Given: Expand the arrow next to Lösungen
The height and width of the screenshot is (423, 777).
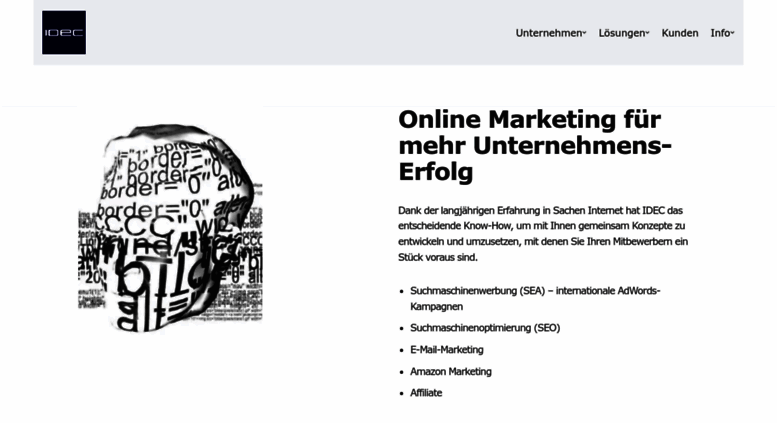Looking at the screenshot, I should (648, 34).
